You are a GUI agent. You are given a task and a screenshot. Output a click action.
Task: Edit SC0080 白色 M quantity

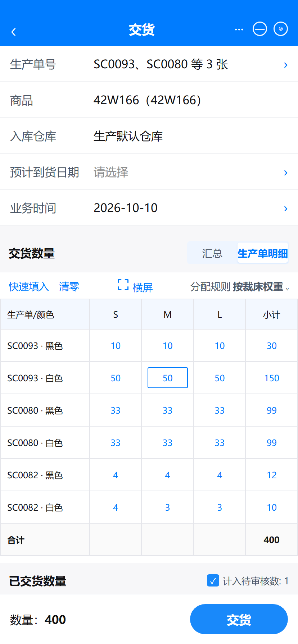168,443
